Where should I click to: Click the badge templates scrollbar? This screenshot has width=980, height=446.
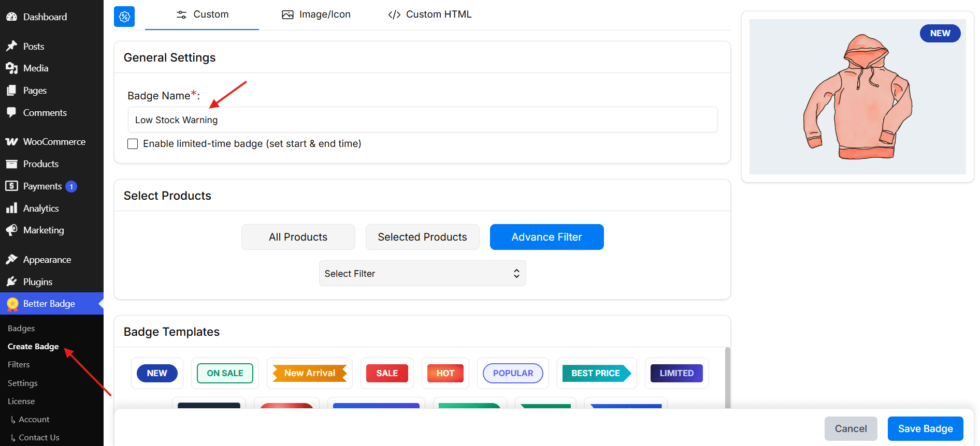[x=727, y=378]
